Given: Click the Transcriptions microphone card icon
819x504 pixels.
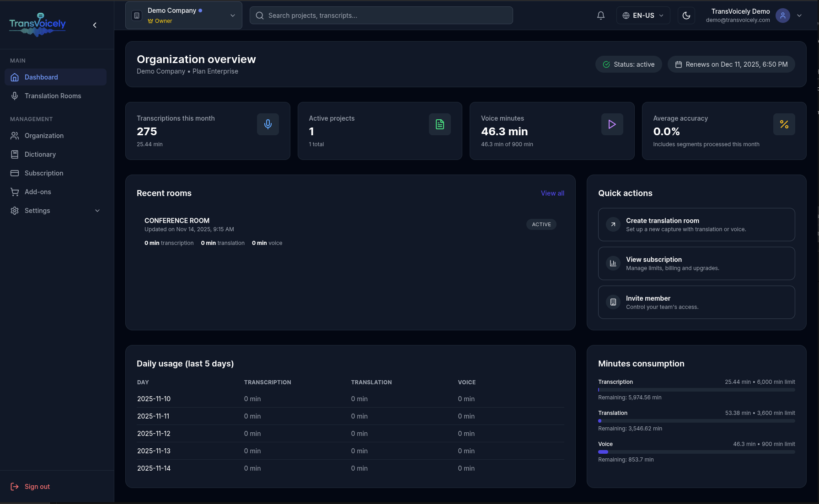Looking at the screenshot, I should [x=268, y=124].
